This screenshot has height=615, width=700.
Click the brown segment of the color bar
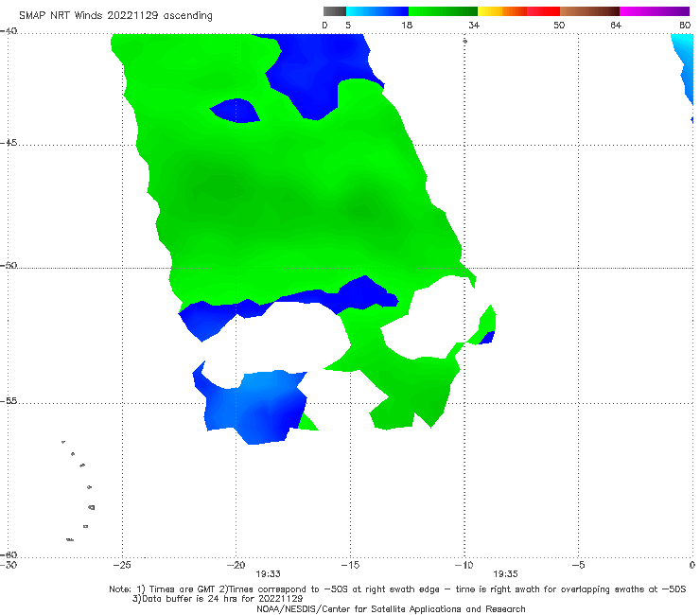589,11
